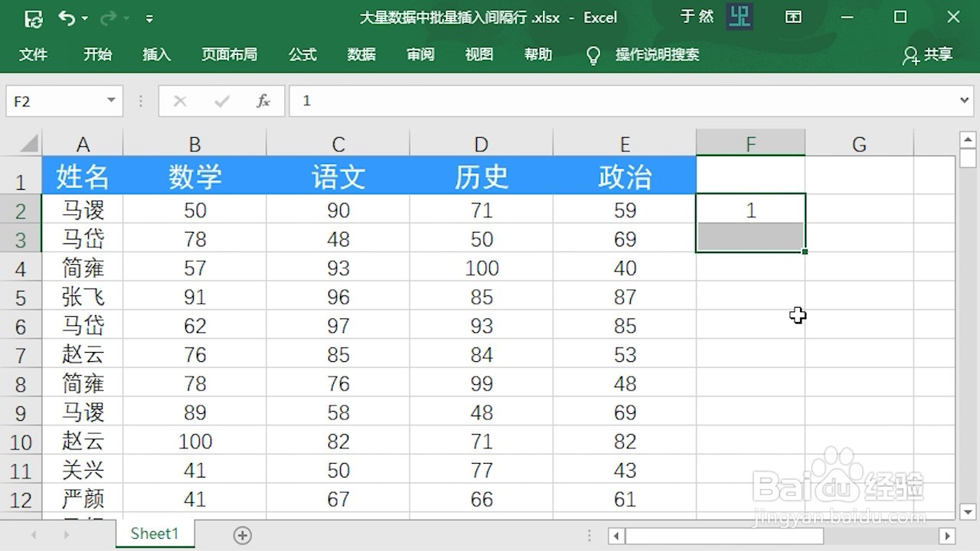
Task: Click cell F2 containing 1
Action: pos(750,210)
